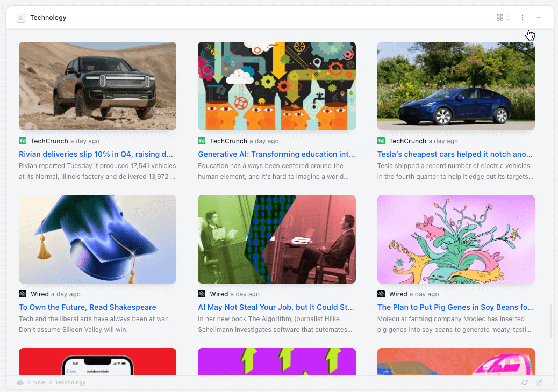Click the Wired icon on the Shakespeare card
Viewport: 558px width, 392px height.
(x=23, y=294)
